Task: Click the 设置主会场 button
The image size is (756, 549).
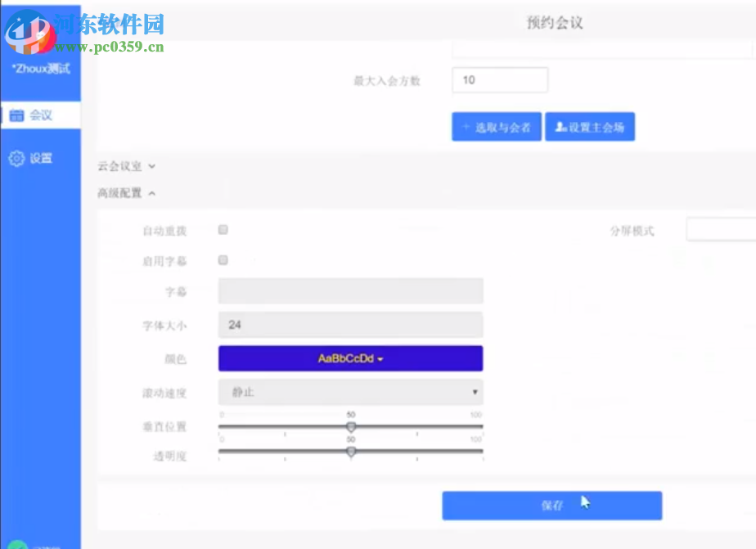Action: point(589,126)
